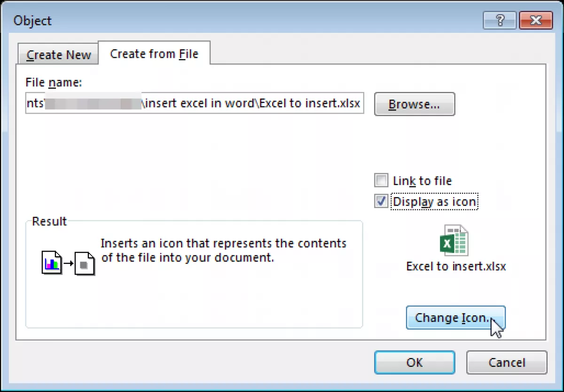Open Help with the question mark button
Screen dimensions: 564x392
click(x=499, y=21)
